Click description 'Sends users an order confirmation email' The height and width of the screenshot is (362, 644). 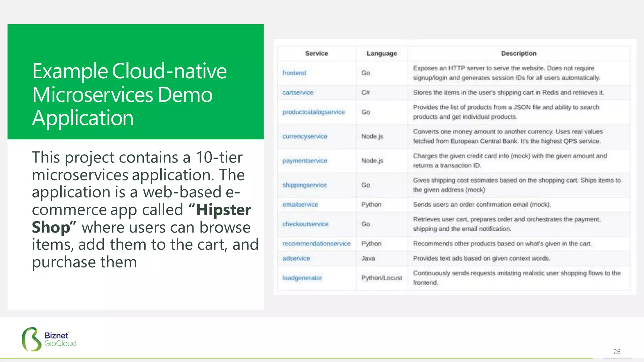click(x=482, y=205)
